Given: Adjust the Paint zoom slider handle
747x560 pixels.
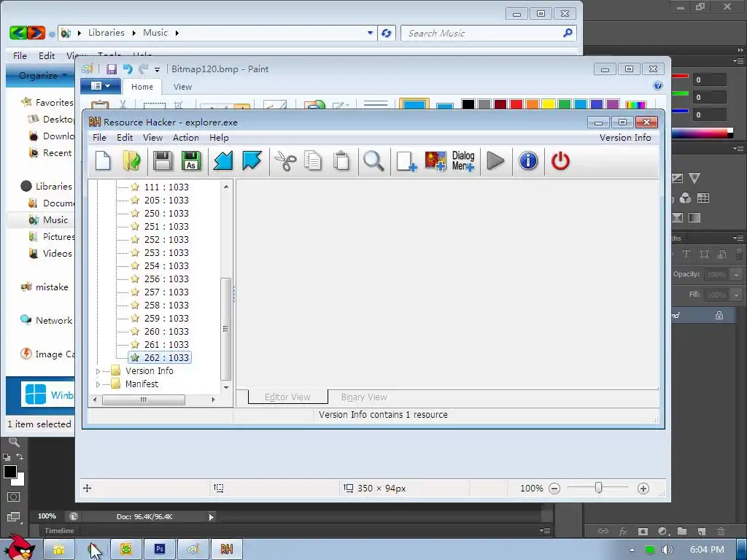Looking at the screenshot, I should 598,488.
